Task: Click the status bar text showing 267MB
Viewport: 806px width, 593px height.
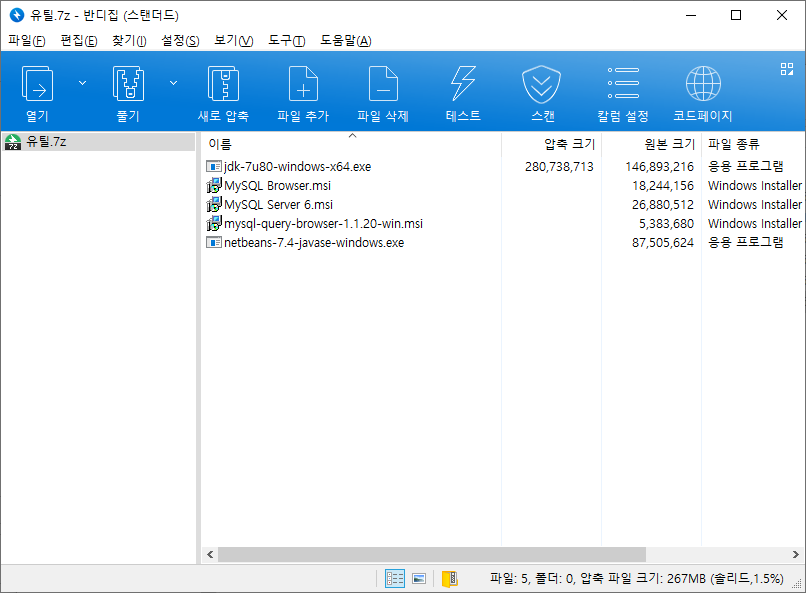Action: point(636,579)
